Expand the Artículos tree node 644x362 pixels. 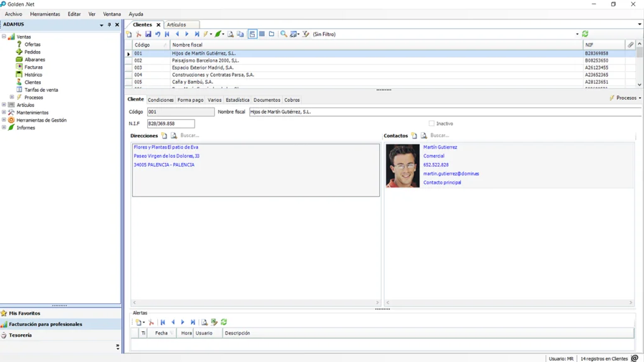coord(4,105)
